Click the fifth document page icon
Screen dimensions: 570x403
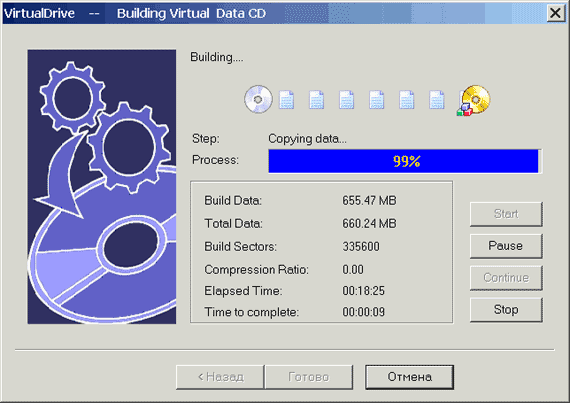[407, 100]
